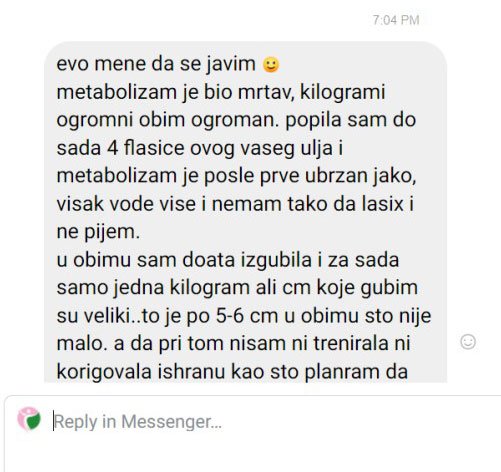
Task: Click the 7:04 PM timestamp
Action: [396, 20]
